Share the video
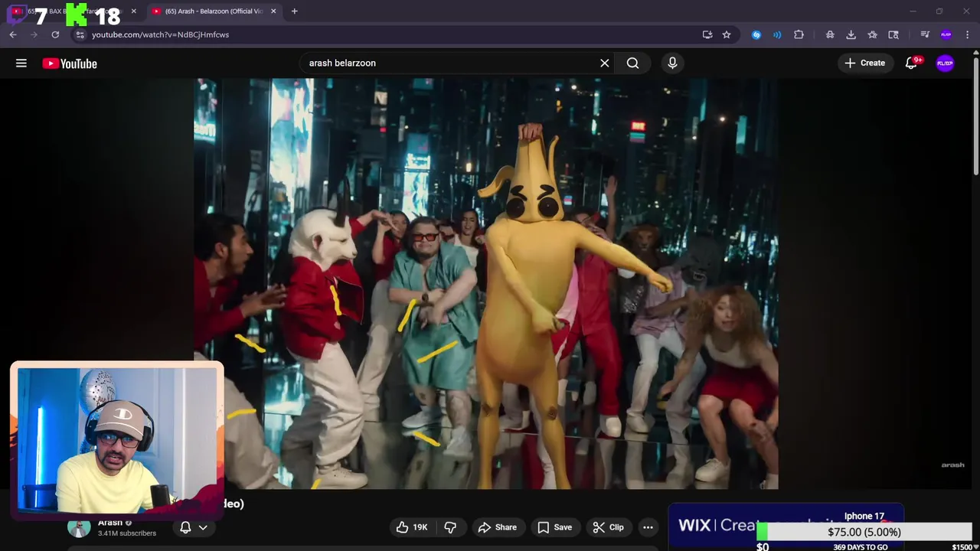The width and height of the screenshot is (980, 551). coord(498,527)
